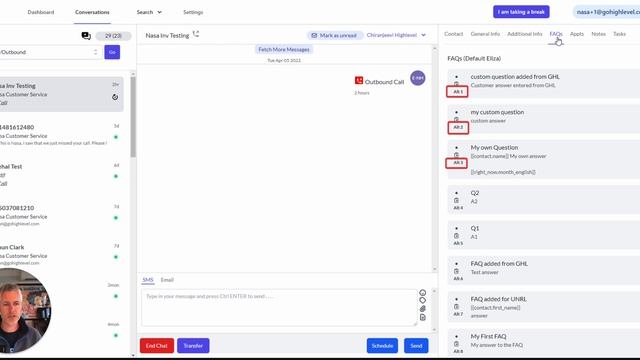Click the 'My own Question' FAQ title
The height and width of the screenshot is (360, 640).
[x=494, y=147]
